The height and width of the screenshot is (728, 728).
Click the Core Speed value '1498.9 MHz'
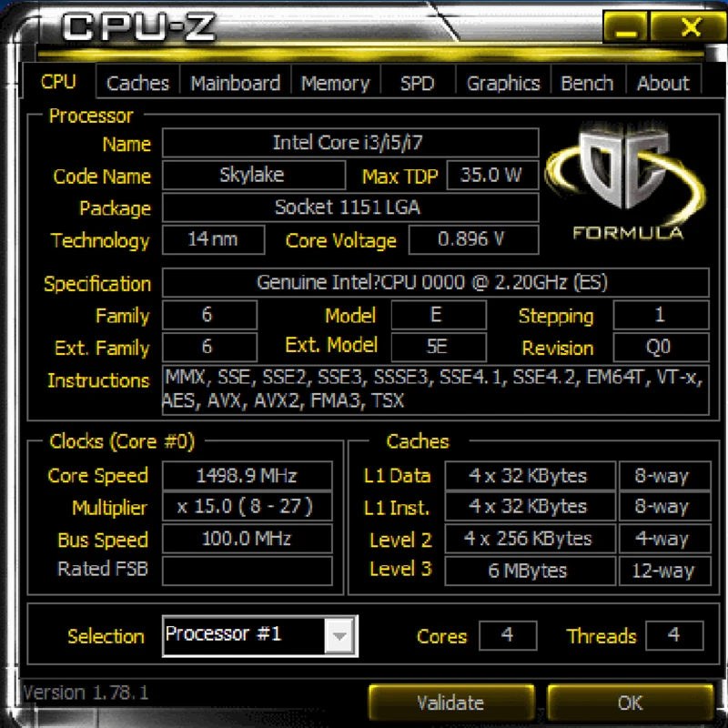click(x=248, y=475)
